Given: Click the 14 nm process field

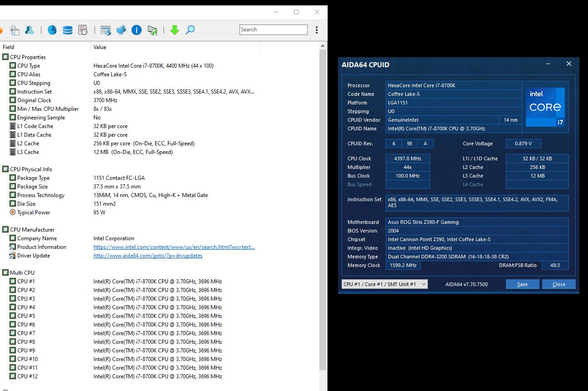Looking at the screenshot, I should pyautogui.click(x=510, y=120).
